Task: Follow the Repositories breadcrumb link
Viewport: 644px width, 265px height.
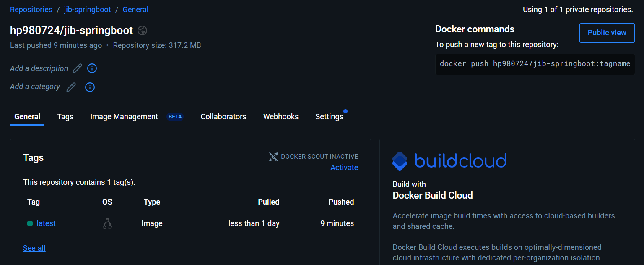Action: tap(31, 9)
